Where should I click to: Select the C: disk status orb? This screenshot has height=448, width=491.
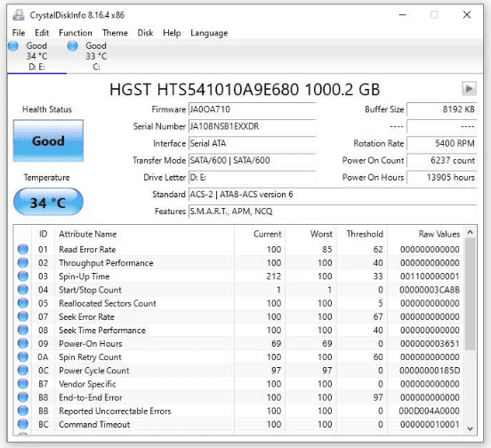coord(72,46)
